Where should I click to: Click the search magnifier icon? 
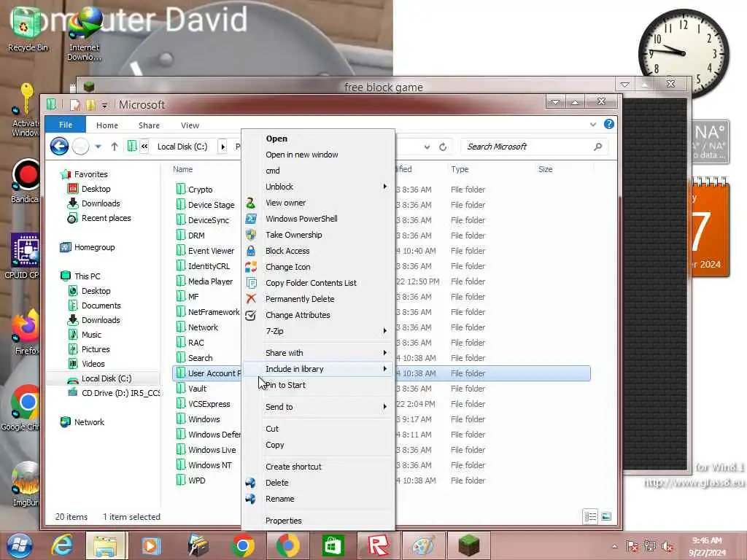pyautogui.click(x=598, y=147)
